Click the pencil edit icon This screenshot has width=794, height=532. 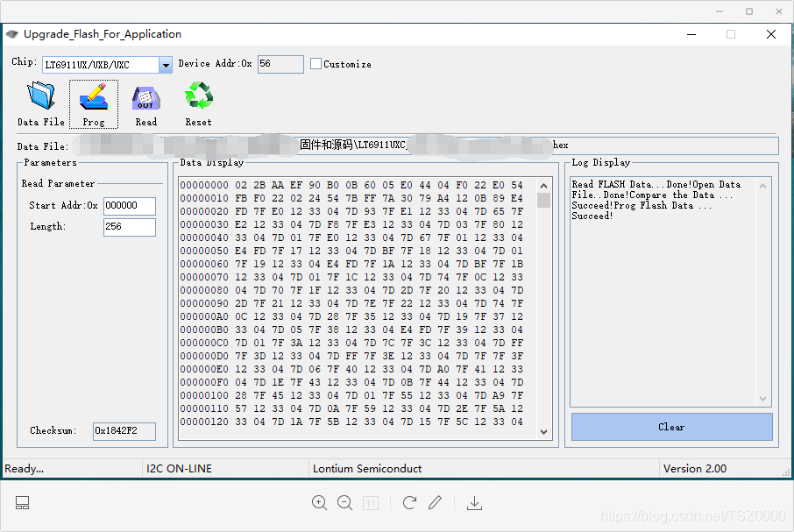[x=435, y=503]
